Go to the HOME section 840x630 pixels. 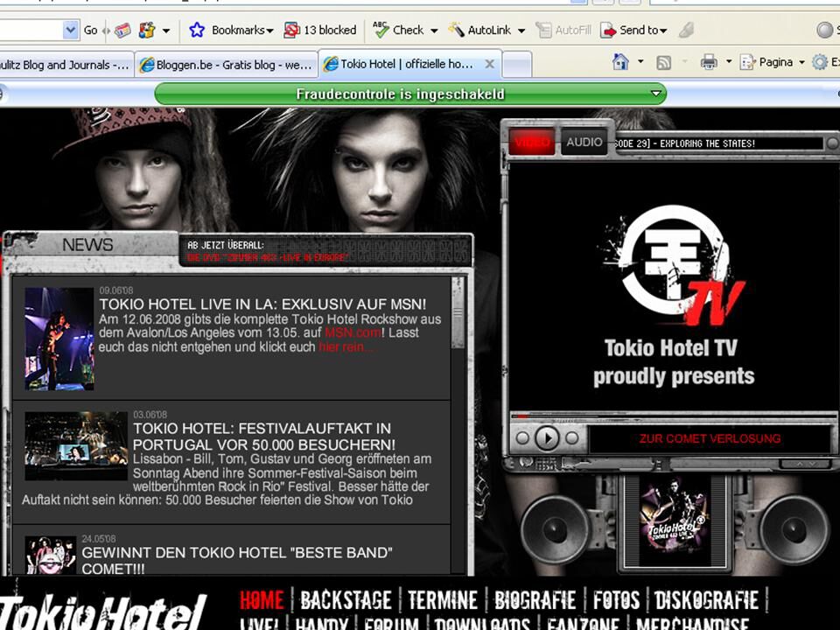[x=262, y=600]
